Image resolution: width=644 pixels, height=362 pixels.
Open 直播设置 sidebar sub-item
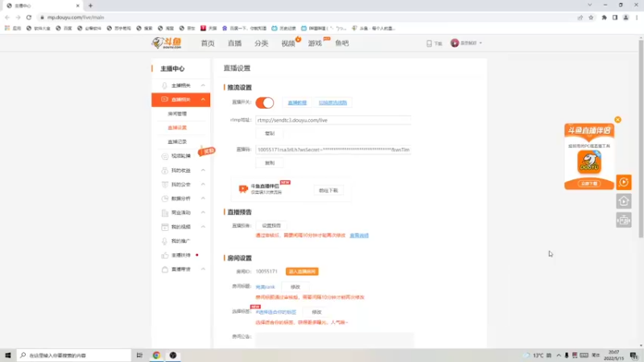click(177, 128)
